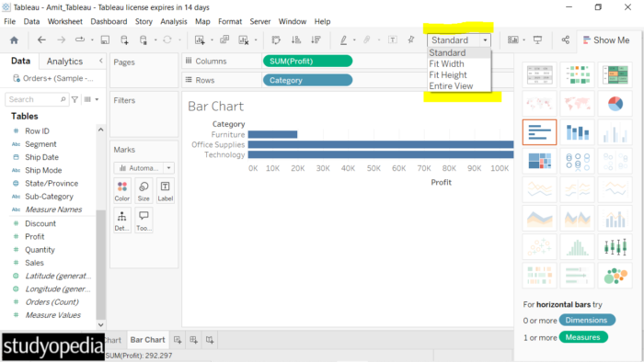Open the Worksheet menu

click(65, 21)
